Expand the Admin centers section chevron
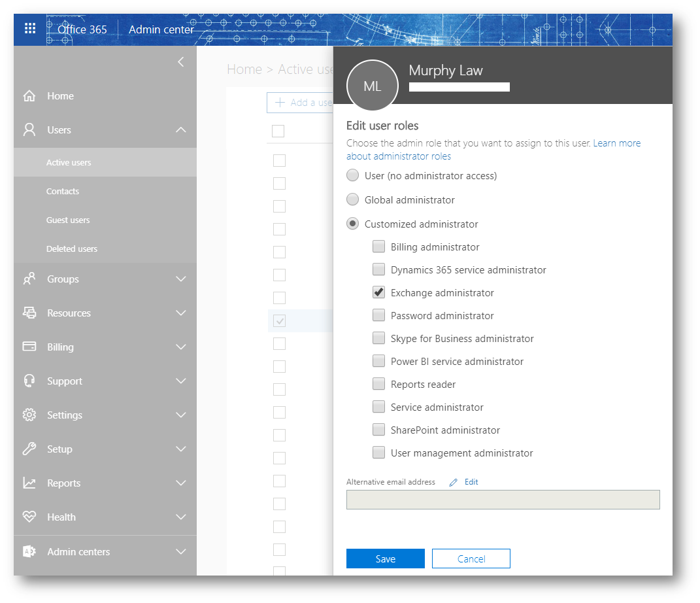Image resolution: width=700 pixels, height=603 pixels. click(181, 551)
